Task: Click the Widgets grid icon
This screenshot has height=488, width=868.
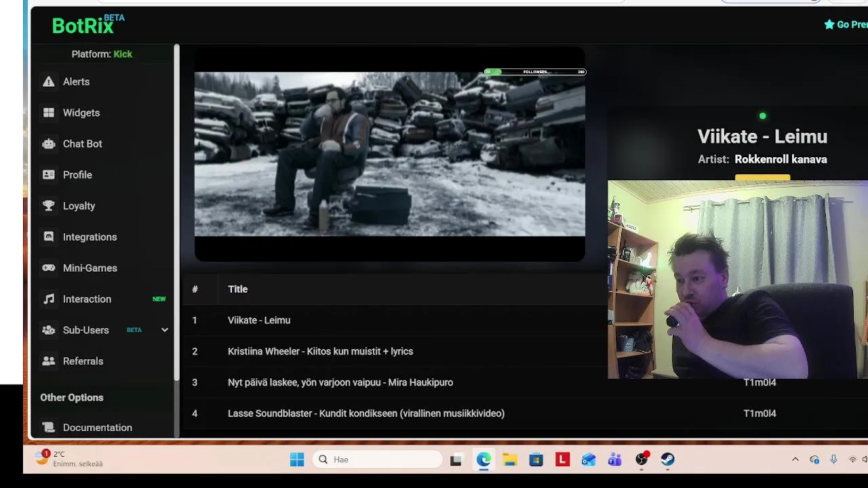Action: (x=48, y=113)
